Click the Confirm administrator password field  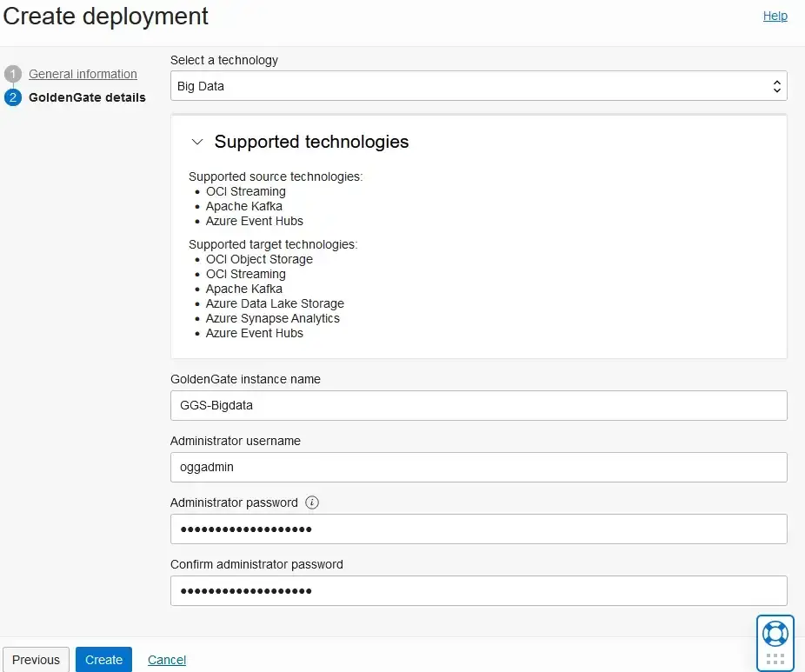click(478, 590)
